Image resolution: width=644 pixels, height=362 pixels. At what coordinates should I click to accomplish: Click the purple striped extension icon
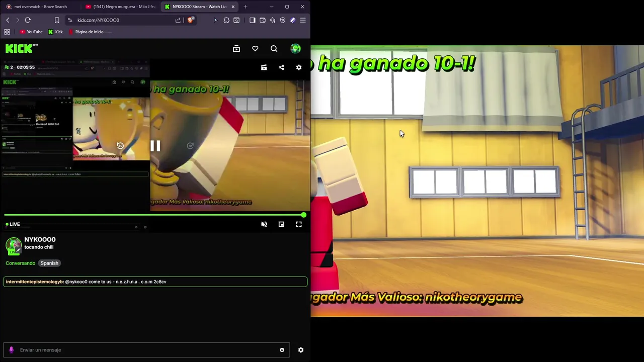coord(293,20)
